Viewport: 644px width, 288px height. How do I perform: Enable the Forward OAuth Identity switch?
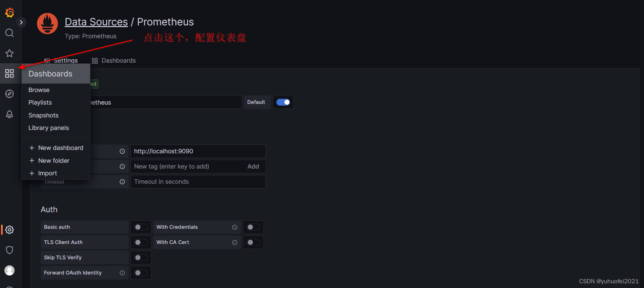[x=141, y=273]
